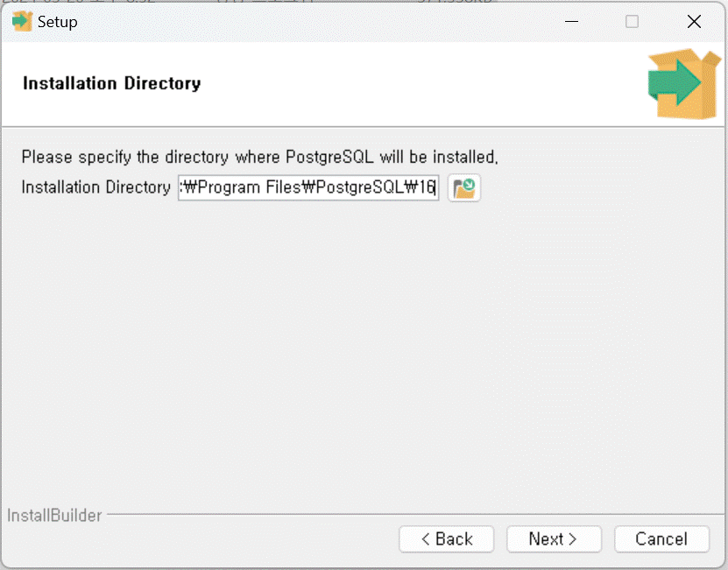Viewport: 728px width, 570px height.
Task: Click the Setup icon in title bar
Action: coord(22,21)
